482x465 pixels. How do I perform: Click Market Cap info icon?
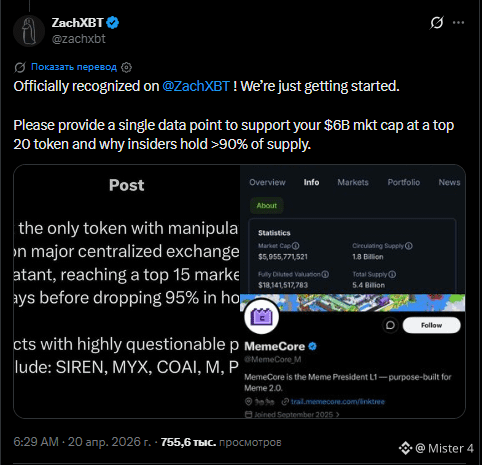coord(295,246)
